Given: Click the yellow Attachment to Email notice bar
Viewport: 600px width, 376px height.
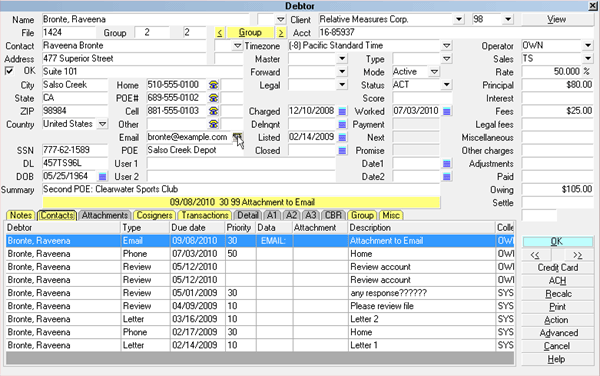Looking at the screenshot, I should [241, 202].
